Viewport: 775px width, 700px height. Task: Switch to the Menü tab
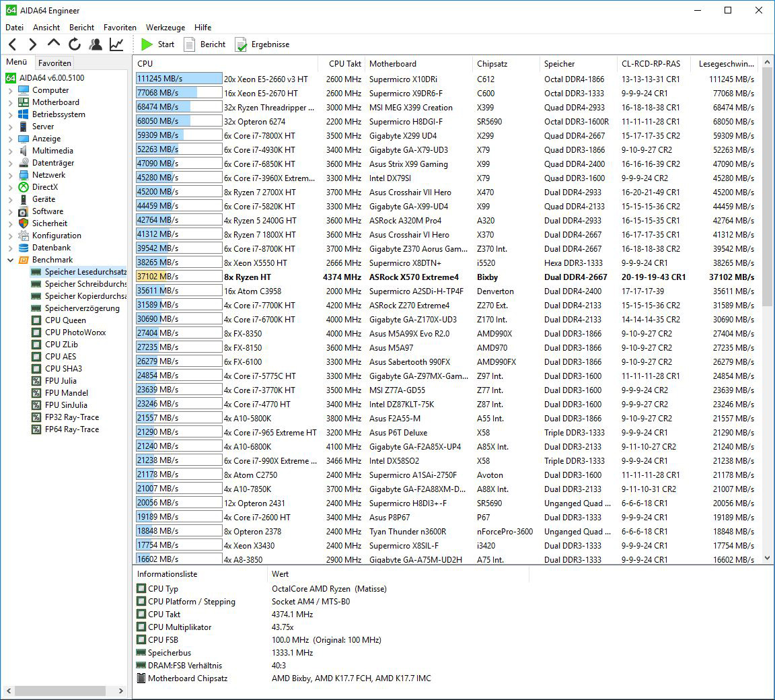coord(16,62)
